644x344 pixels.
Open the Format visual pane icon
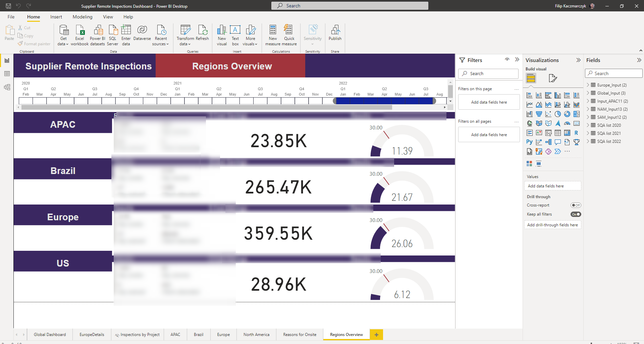click(552, 78)
